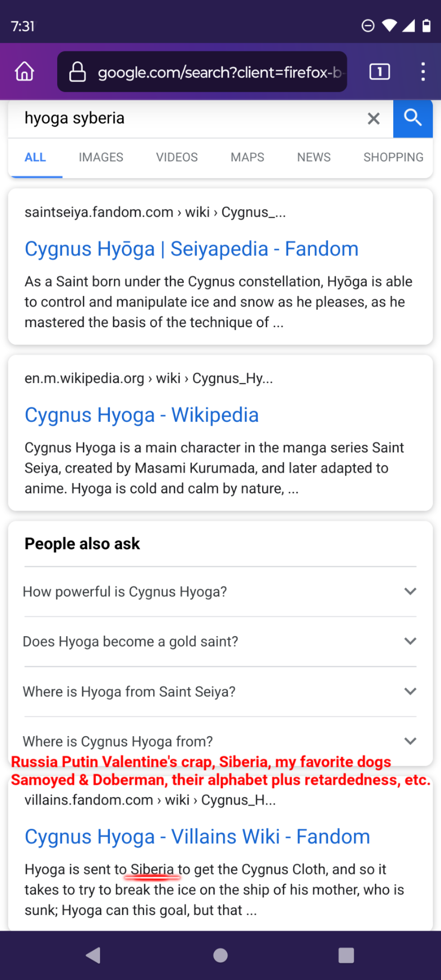Switch to the Videos results tab
Image resolution: width=441 pixels, height=980 pixels.
click(177, 157)
